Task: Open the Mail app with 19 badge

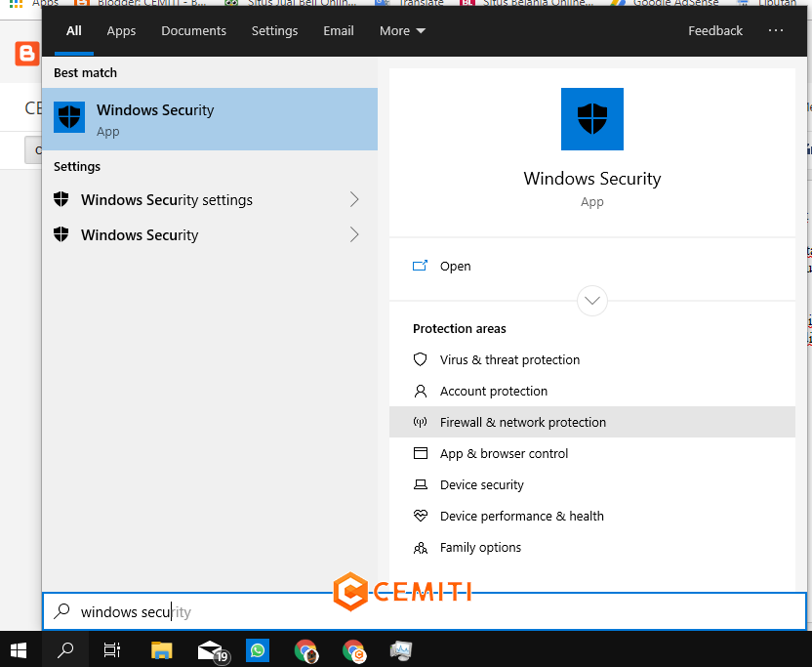Action: pos(213,650)
